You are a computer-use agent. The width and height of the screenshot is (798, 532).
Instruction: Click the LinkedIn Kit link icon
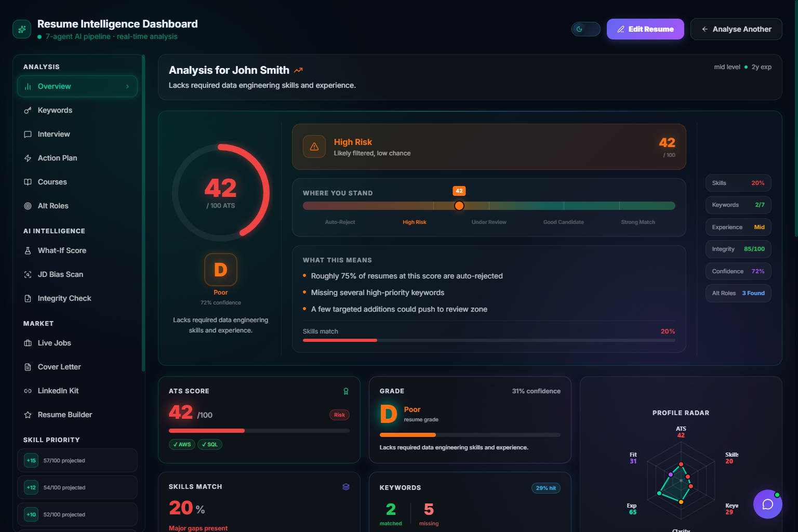tap(28, 391)
